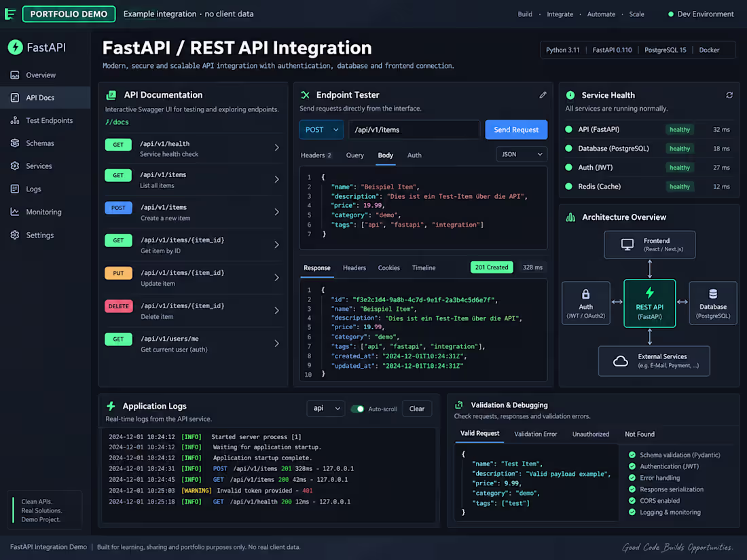Click the Response serialization checkmark
This screenshot has height=560, width=747.
coord(632,489)
